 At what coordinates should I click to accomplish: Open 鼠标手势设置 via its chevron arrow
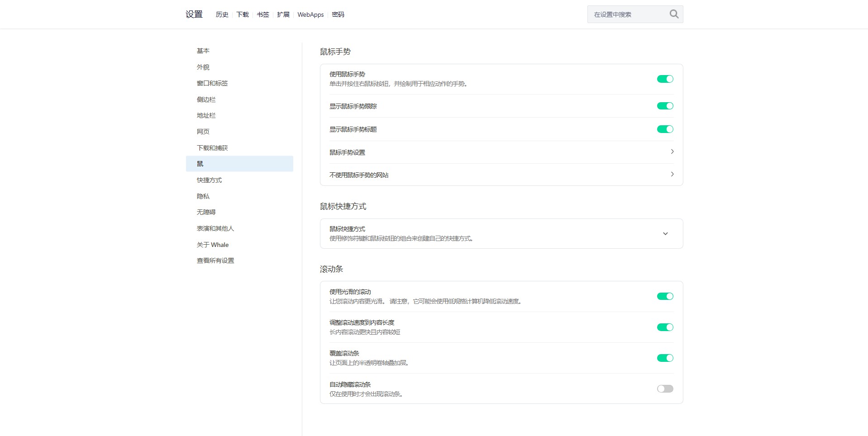click(672, 152)
